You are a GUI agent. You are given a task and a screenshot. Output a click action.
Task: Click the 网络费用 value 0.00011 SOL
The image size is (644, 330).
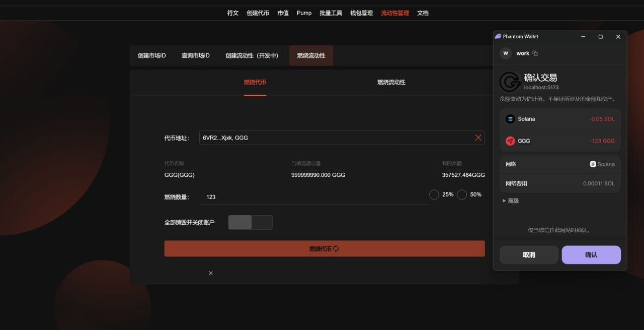[x=599, y=184]
